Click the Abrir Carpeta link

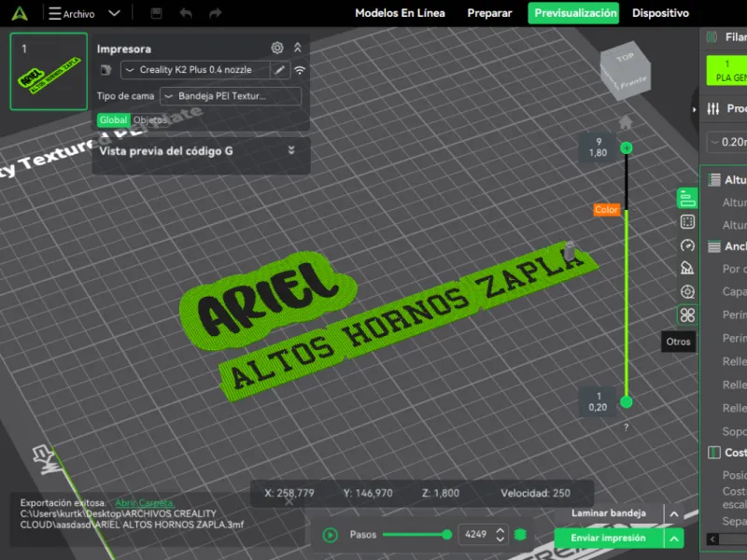(x=145, y=503)
